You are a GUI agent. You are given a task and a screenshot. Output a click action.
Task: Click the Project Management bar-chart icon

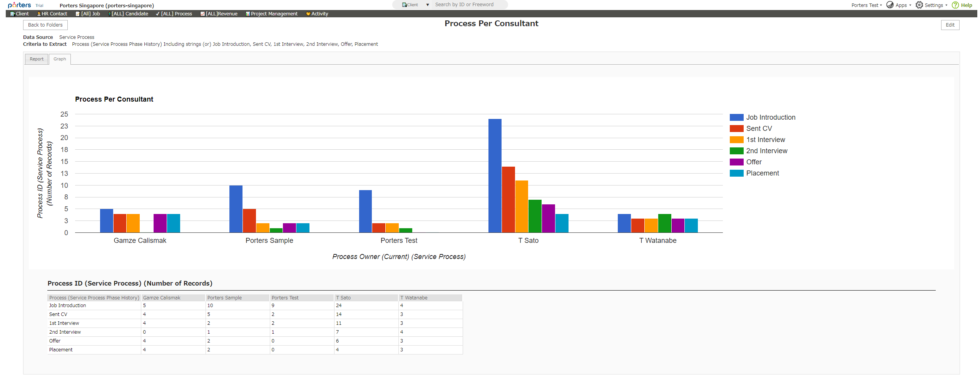[x=248, y=13]
